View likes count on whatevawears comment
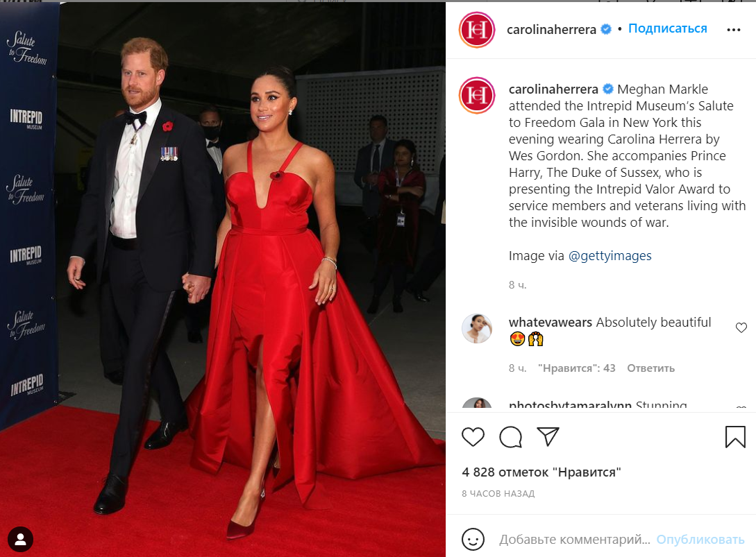Screen dimensions: 756x557 click(577, 368)
